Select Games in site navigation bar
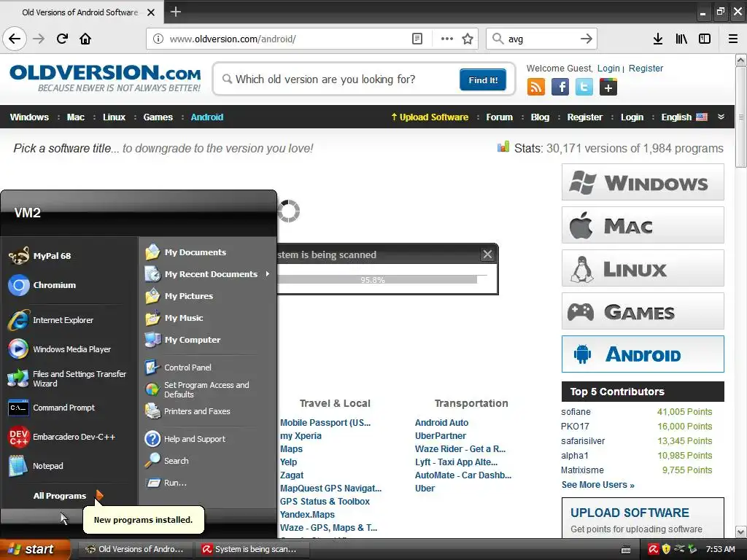The image size is (747, 560). click(x=158, y=117)
